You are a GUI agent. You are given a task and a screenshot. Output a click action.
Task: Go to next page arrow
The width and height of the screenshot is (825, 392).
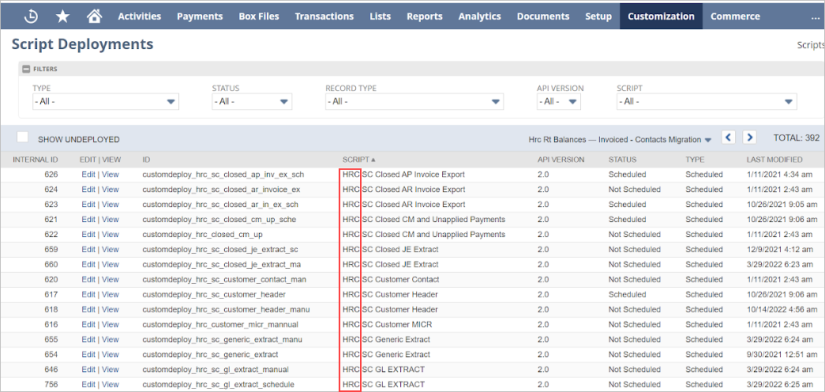750,138
